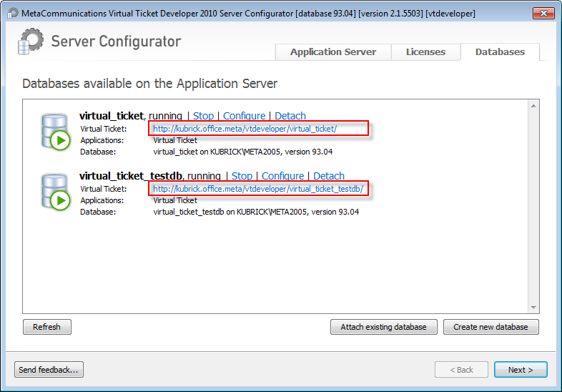The width and height of the screenshot is (562, 392).
Task: Open the Licenses tab
Action: coord(425,52)
